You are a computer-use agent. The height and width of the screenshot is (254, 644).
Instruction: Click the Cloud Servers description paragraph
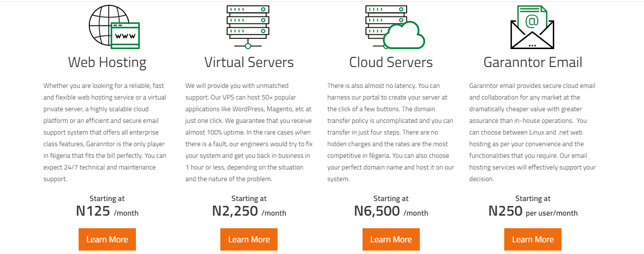click(x=391, y=132)
